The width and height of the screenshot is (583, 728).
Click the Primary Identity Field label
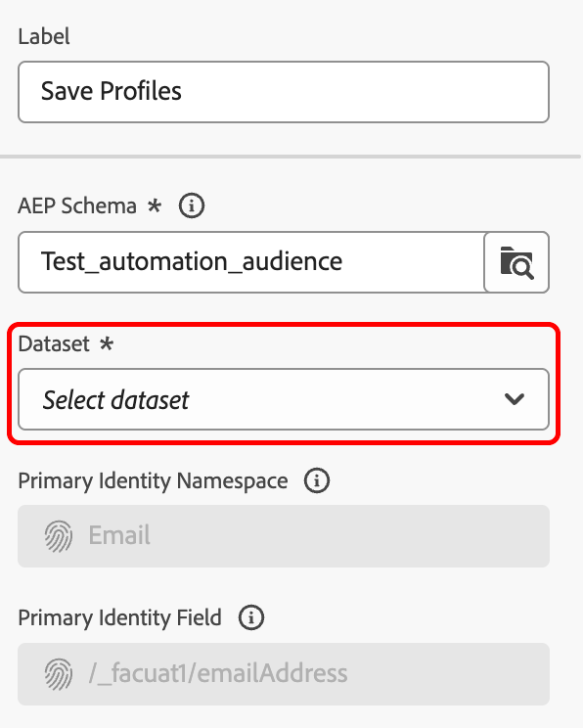click(119, 618)
